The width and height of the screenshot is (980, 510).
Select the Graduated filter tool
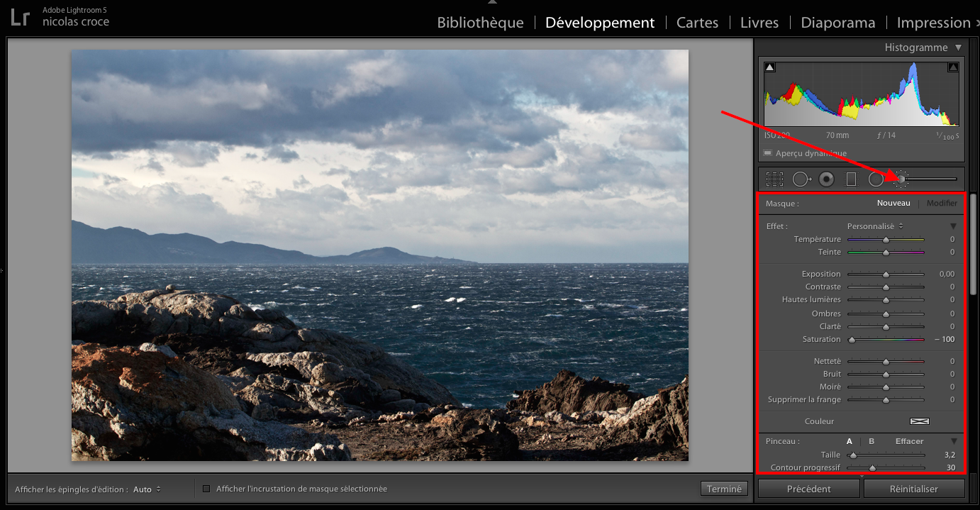click(x=851, y=179)
